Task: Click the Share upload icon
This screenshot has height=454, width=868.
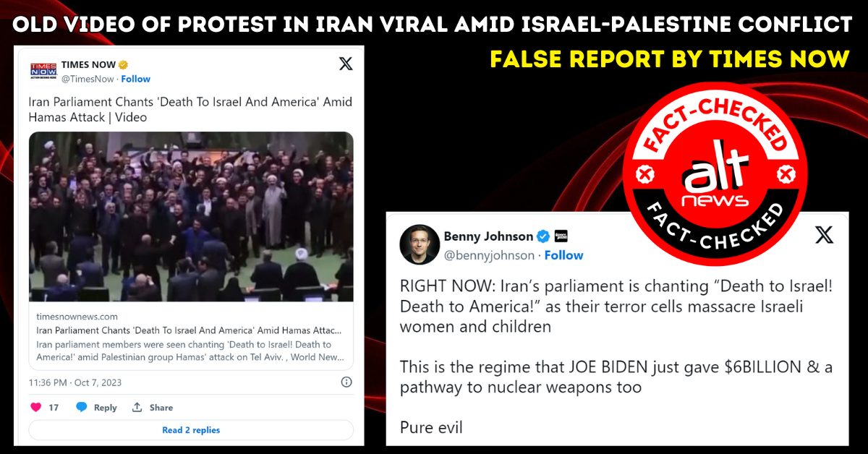Action: click(x=137, y=407)
